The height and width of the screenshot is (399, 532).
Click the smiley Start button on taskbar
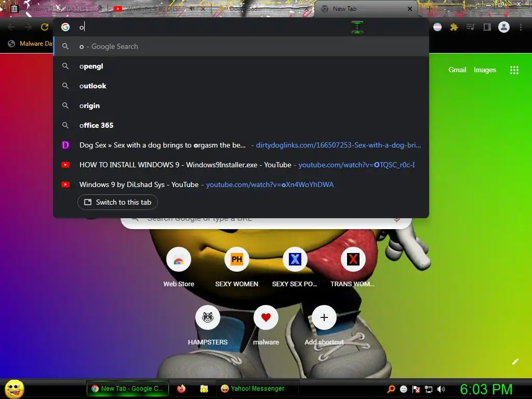pos(14,389)
